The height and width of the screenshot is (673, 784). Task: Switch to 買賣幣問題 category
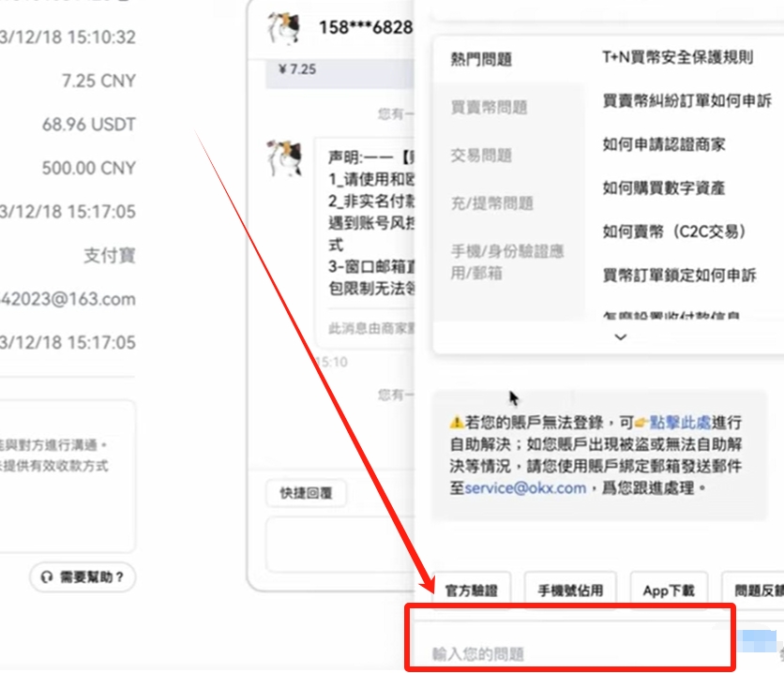(x=489, y=108)
